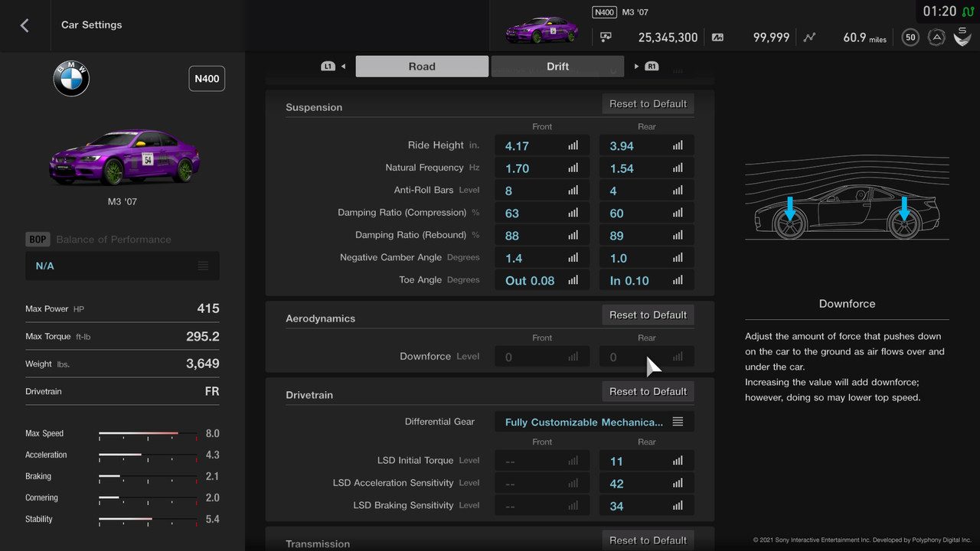
Task: Adjust rear Damping Ratio Rebound bars icon
Action: click(x=678, y=235)
